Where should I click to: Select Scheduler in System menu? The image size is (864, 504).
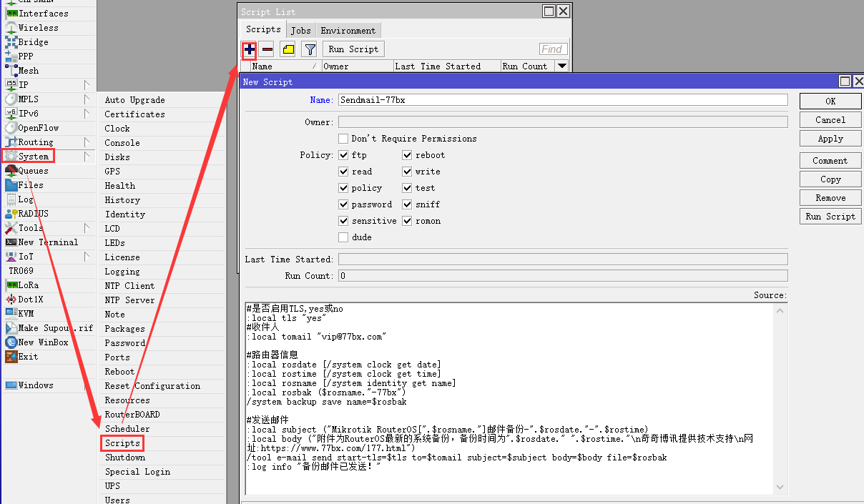pyautogui.click(x=127, y=429)
